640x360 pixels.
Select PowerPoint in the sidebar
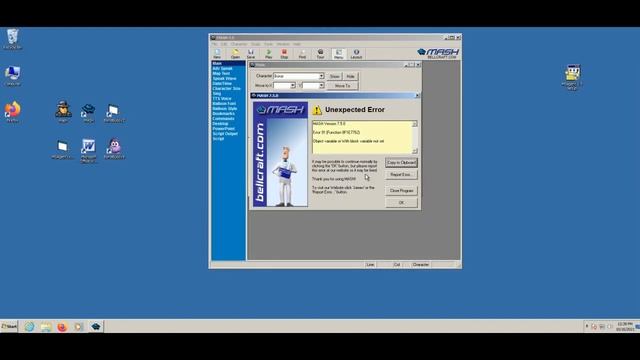[228, 129]
